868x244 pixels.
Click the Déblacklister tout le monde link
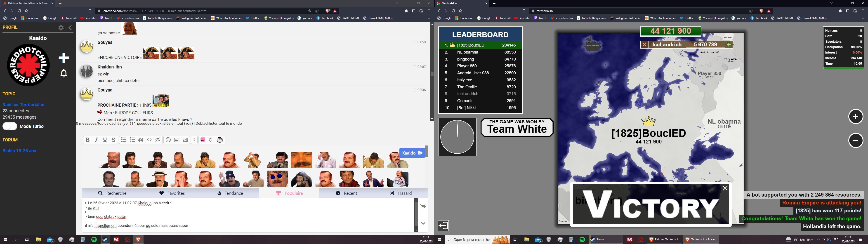click(218, 123)
